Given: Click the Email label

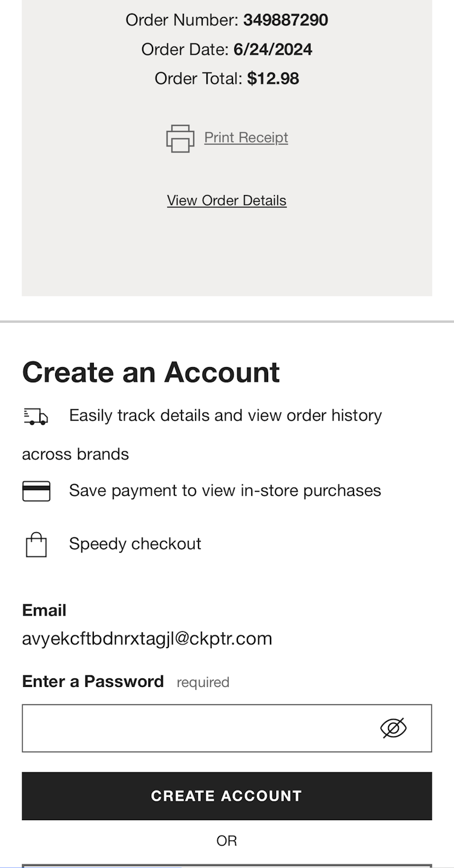Looking at the screenshot, I should (x=44, y=610).
